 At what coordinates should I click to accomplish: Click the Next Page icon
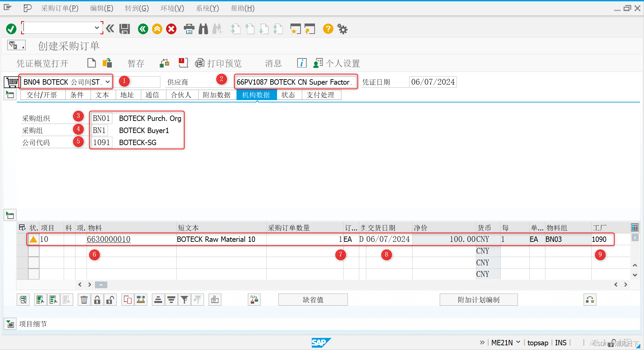pyautogui.click(x=264, y=29)
